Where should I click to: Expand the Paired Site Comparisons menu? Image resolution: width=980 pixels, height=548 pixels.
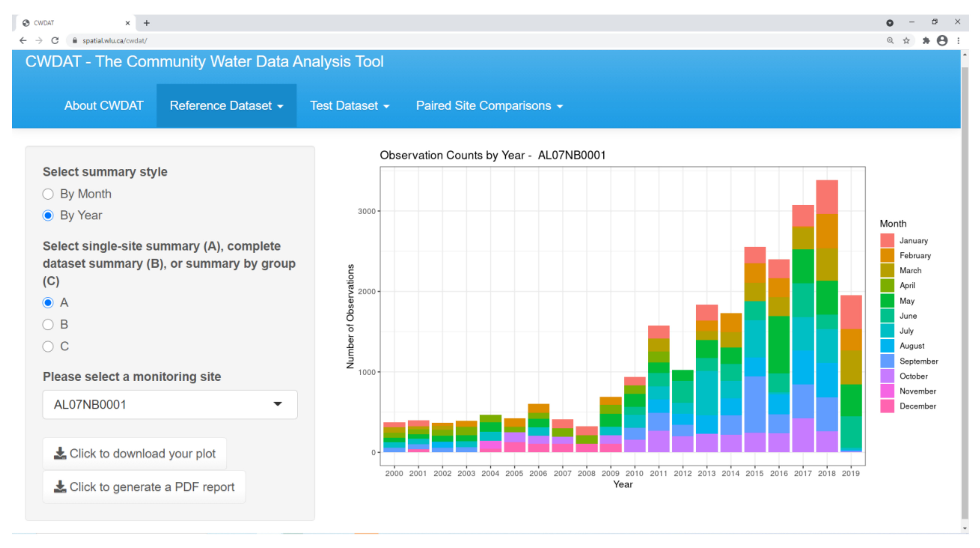(x=489, y=106)
